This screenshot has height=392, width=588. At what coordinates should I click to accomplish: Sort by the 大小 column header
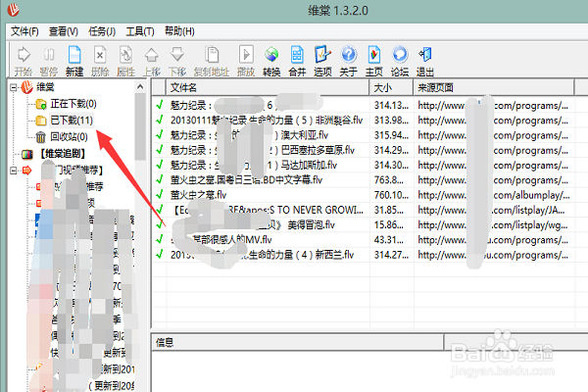[x=391, y=88]
